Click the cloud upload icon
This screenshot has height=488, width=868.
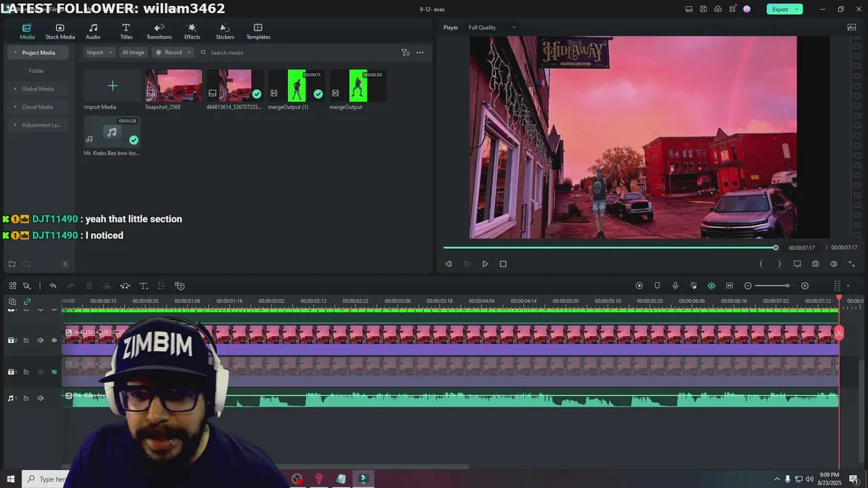(x=718, y=9)
